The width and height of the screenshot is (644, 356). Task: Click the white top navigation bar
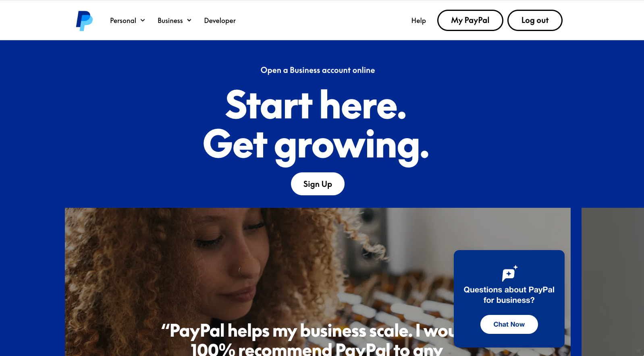(322, 20)
